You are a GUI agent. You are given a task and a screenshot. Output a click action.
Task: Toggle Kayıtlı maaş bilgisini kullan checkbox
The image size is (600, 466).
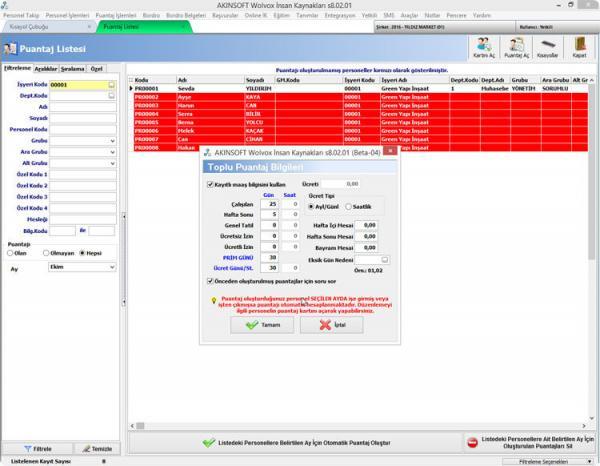pos(210,184)
